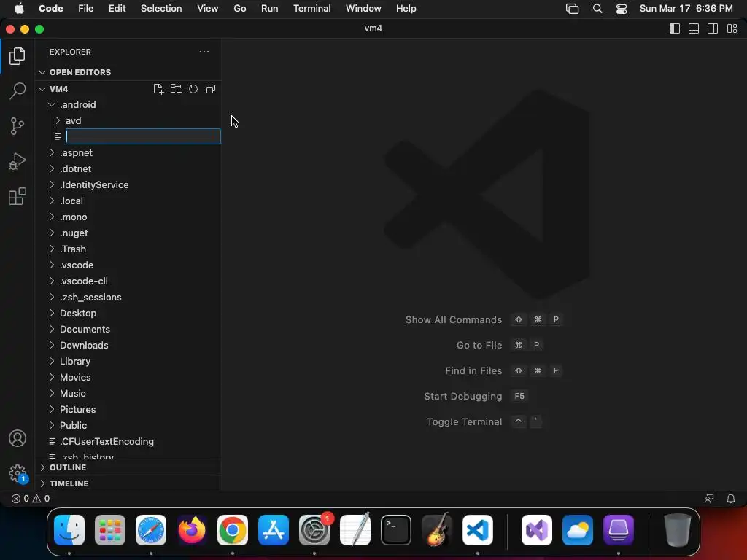Open the Explorer view in activity bar

18,56
